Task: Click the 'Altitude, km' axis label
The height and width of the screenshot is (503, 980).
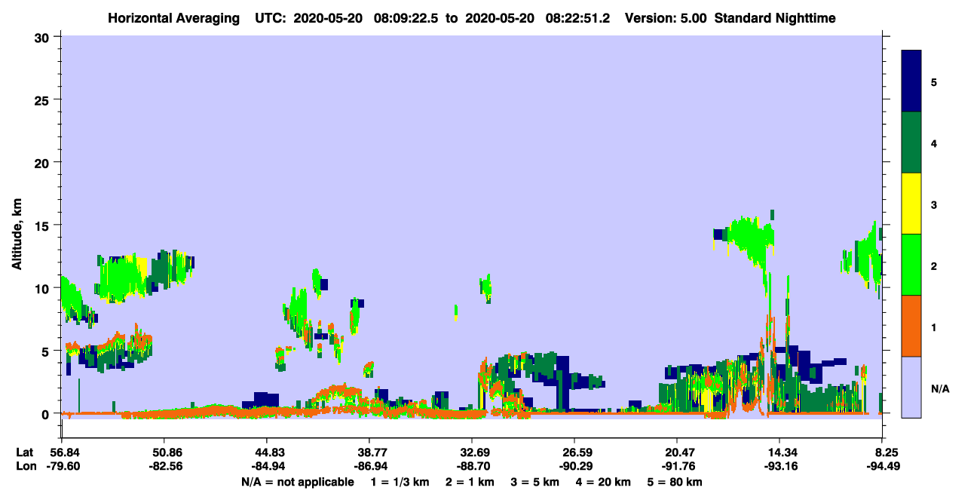Action: [17, 234]
